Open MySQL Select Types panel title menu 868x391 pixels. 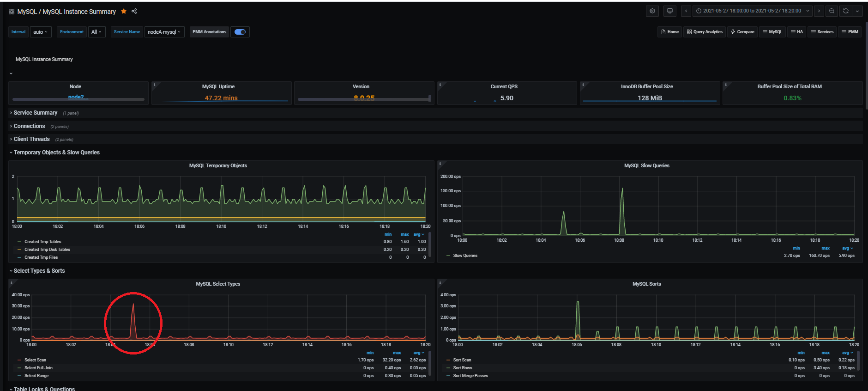point(218,284)
